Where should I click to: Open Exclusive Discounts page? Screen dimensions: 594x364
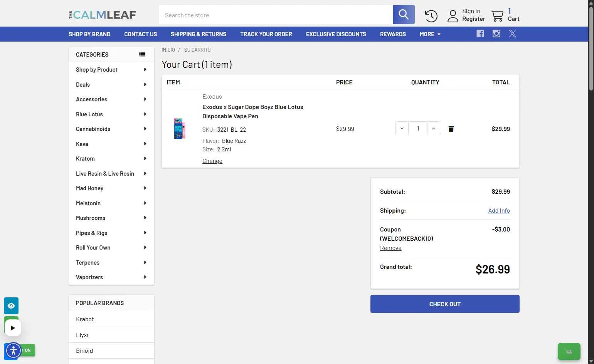(336, 34)
